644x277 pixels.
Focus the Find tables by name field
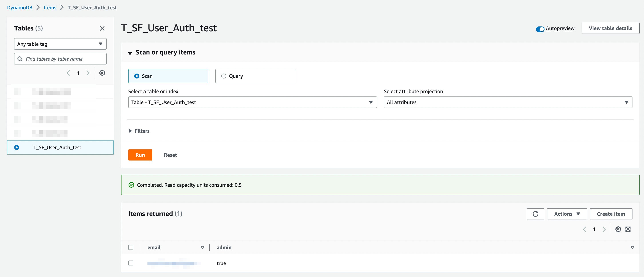[x=60, y=59]
